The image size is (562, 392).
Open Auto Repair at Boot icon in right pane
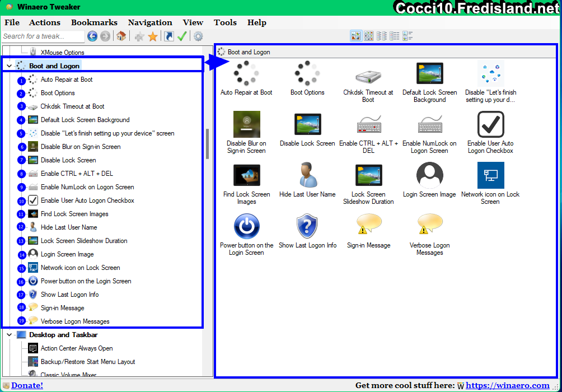(x=246, y=73)
